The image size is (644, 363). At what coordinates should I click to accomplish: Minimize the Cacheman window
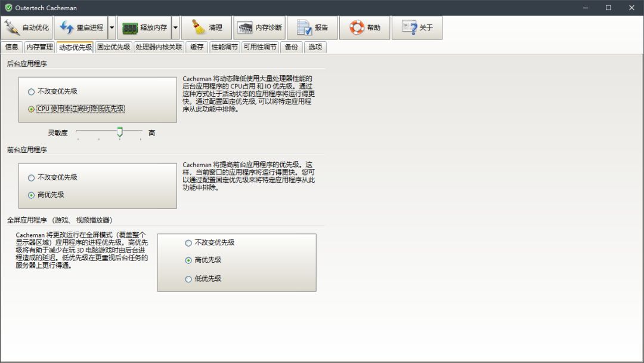(586, 7)
